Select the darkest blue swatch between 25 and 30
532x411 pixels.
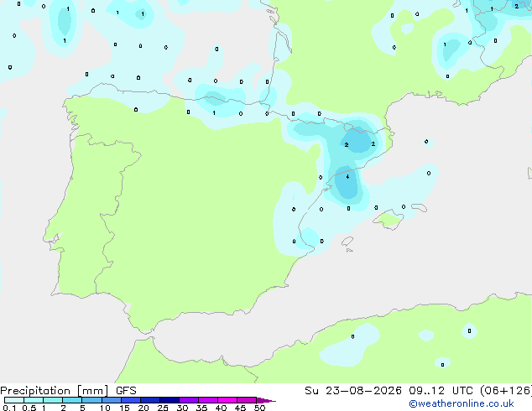tap(169, 400)
